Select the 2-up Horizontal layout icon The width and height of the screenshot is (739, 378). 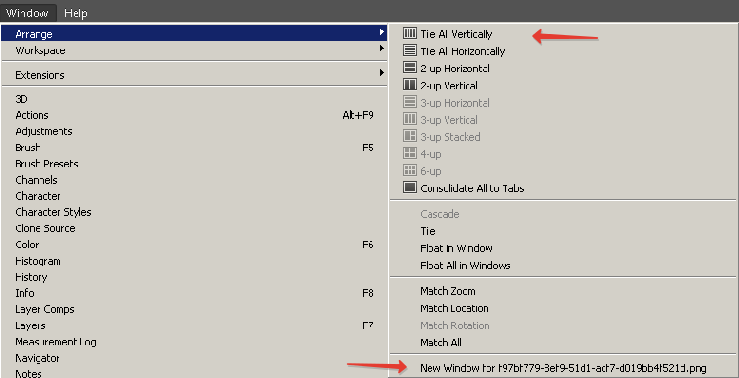coord(410,68)
